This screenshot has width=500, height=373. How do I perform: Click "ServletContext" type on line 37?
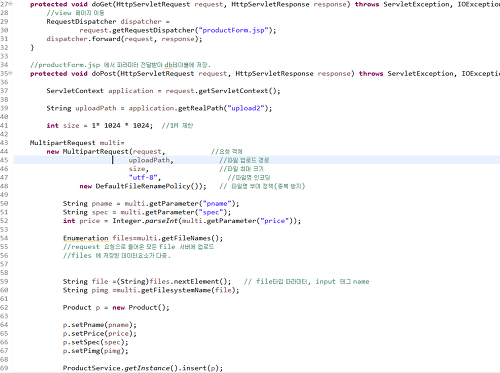tap(75, 91)
